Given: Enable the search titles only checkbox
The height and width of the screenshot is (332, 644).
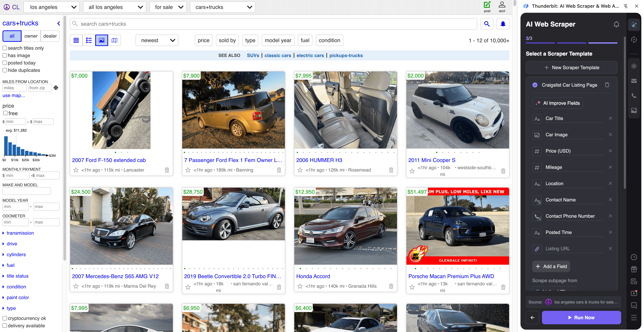Looking at the screenshot, I should click(x=5, y=48).
